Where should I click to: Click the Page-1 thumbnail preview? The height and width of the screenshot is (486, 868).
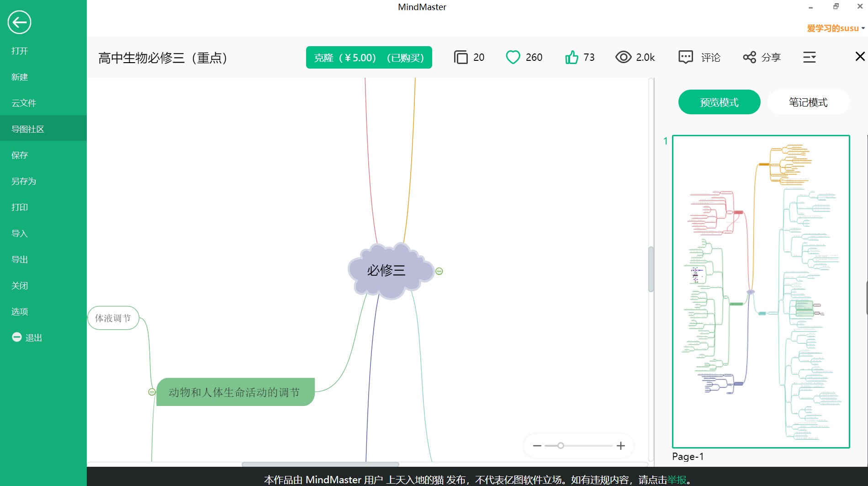click(761, 292)
